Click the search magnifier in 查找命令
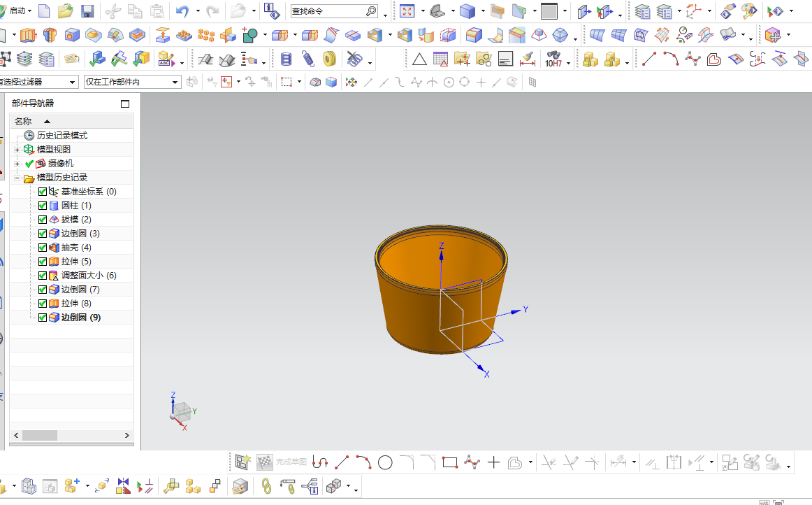 pyautogui.click(x=371, y=11)
